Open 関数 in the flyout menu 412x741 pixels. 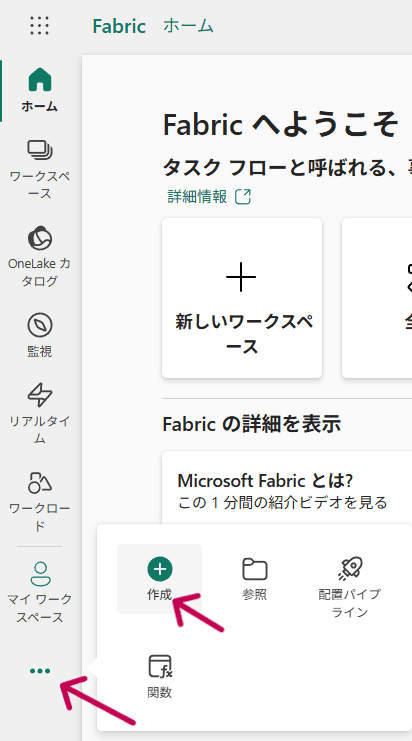(160, 677)
